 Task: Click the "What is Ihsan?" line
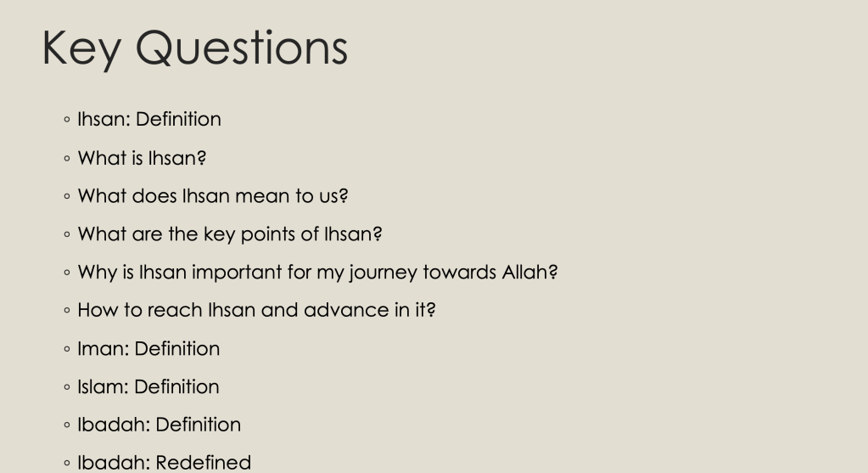click(143, 158)
